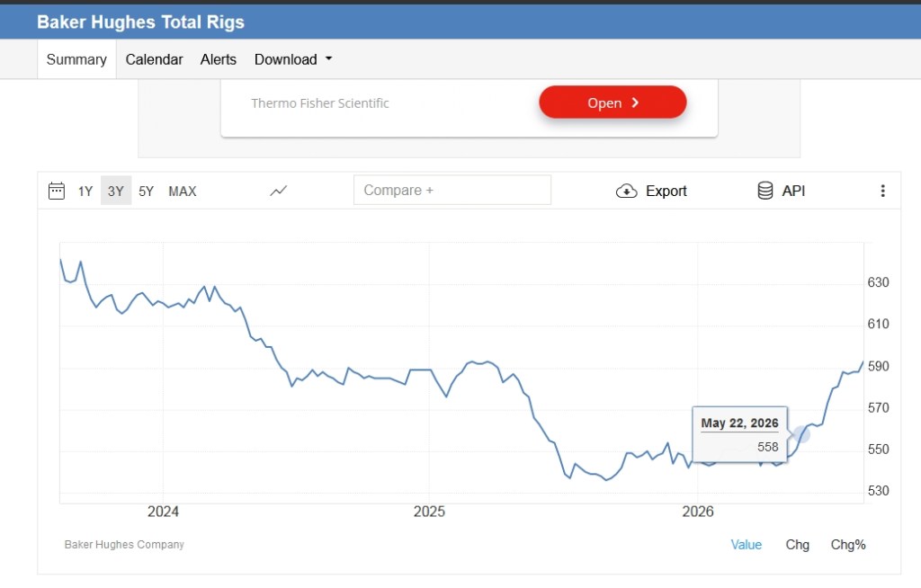The width and height of the screenshot is (921, 588).
Task: Select the 1Y time range
Action: pos(85,192)
